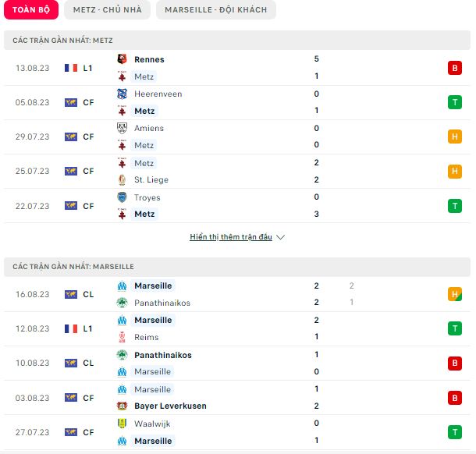Click the Bayer Leverkusen crest icon
The image size is (476, 454).
[122, 406]
